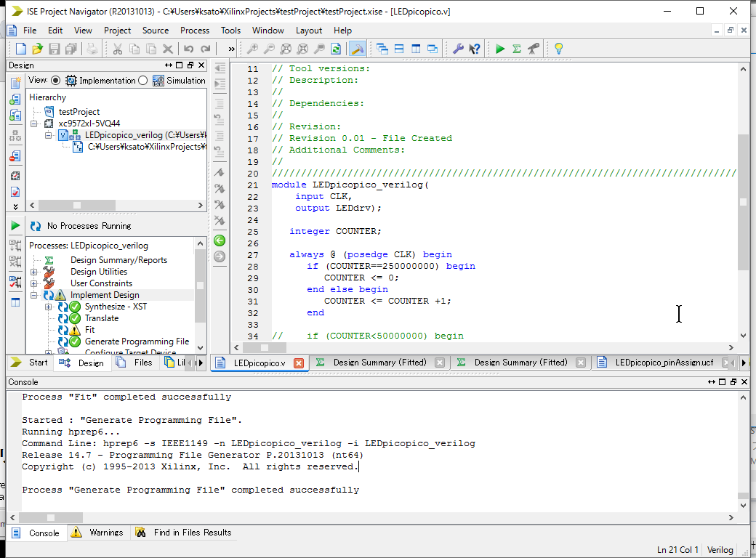Screen dimensions: 756x558
Task: Close the Console panel
Action: click(x=744, y=381)
